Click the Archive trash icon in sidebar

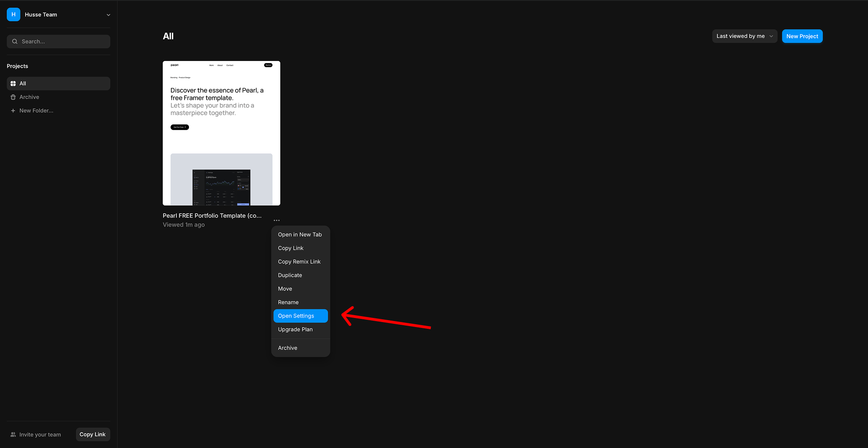13,97
